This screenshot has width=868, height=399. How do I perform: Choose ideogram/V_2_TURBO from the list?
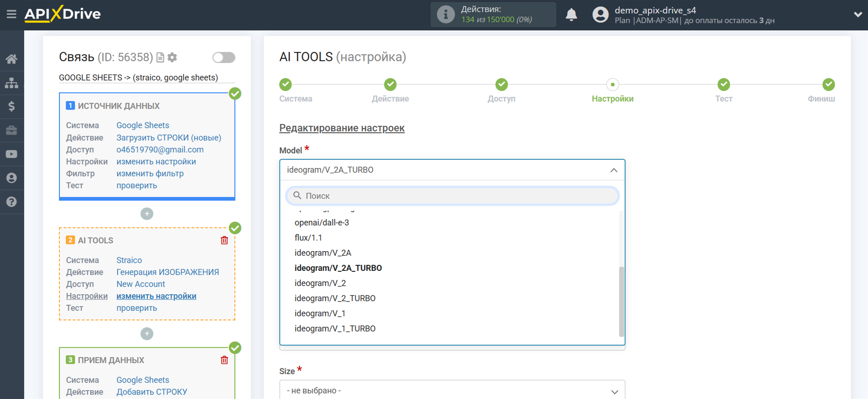[x=335, y=298]
